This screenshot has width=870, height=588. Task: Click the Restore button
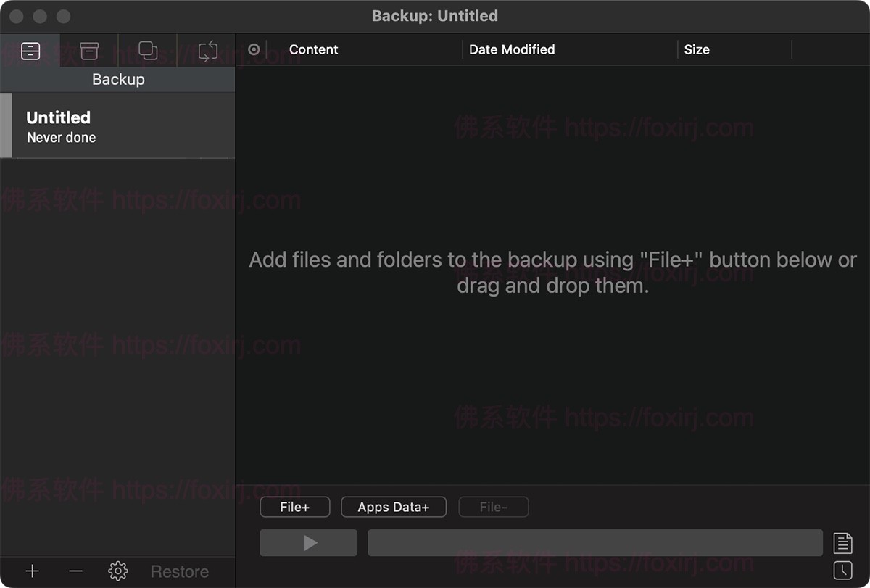pyautogui.click(x=180, y=572)
